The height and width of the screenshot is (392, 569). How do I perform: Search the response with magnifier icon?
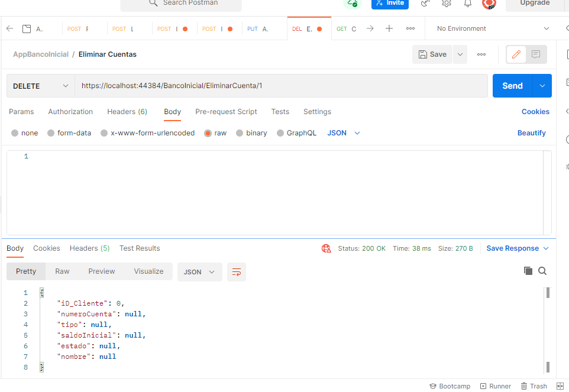[x=542, y=271]
